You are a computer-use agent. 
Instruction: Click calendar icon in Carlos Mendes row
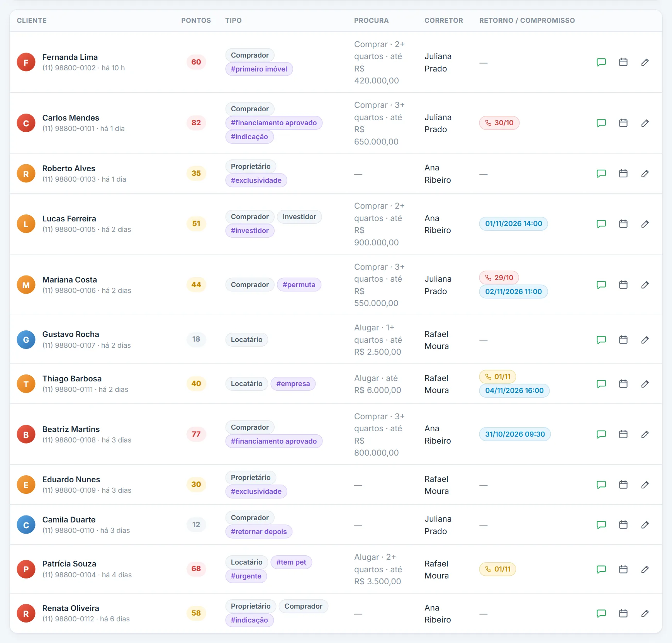pyautogui.click(x=623, y=123)
